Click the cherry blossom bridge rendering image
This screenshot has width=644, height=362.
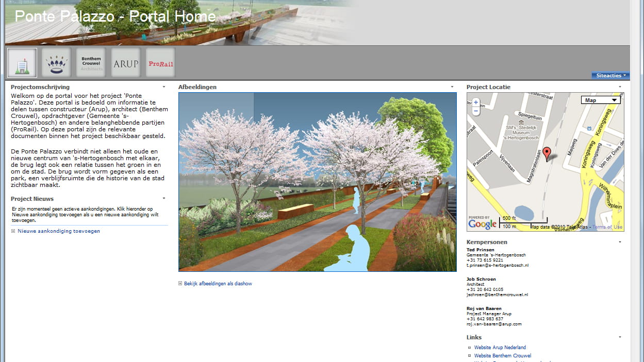coord(317,182)
